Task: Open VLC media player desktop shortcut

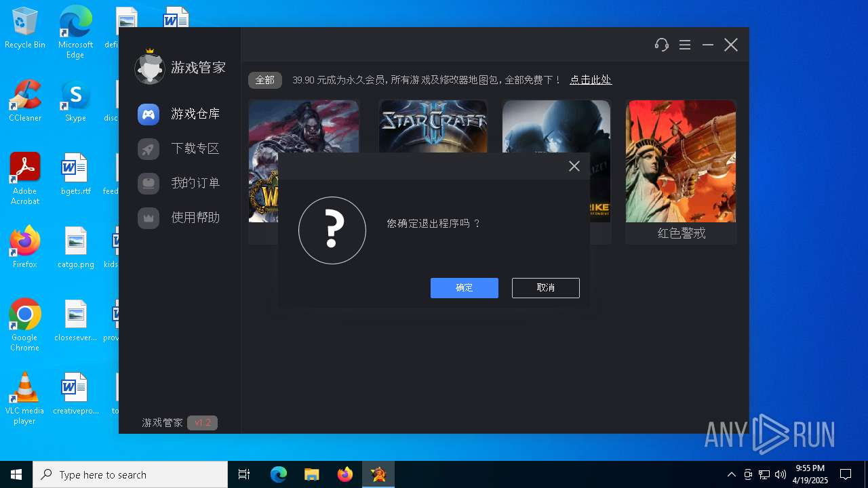Action: (25, 399)
